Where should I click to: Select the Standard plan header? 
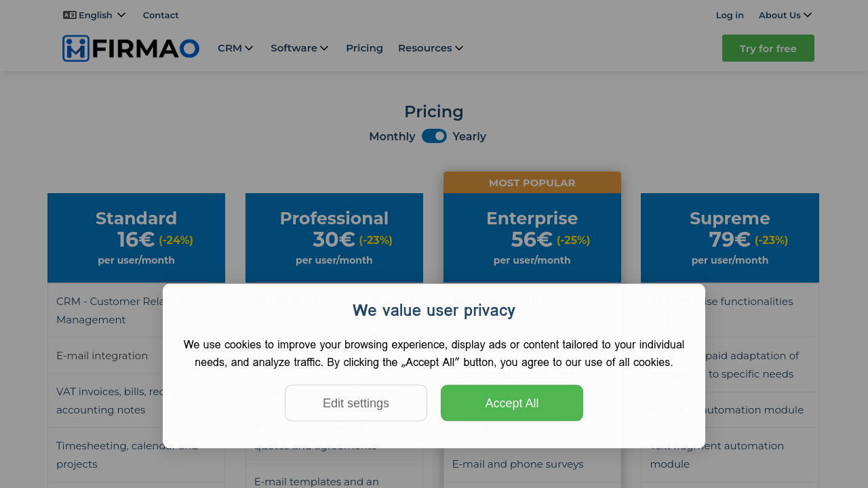(136, 218)
